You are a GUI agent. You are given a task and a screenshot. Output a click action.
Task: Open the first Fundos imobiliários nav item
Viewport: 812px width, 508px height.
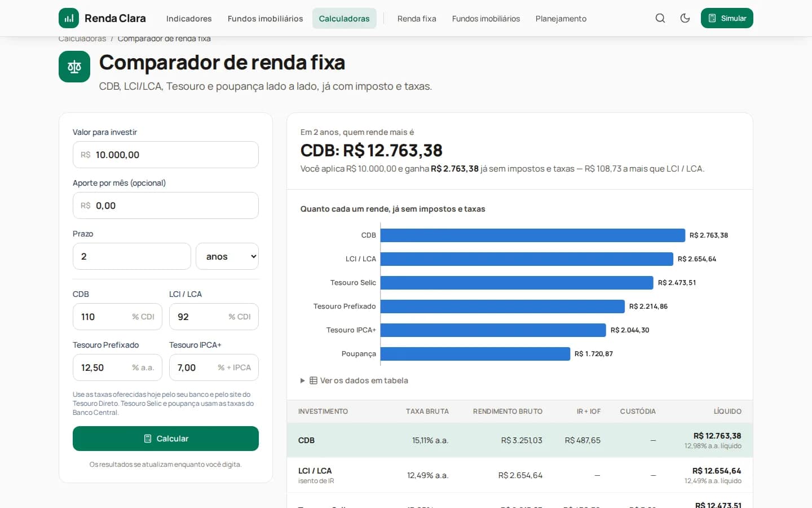click(265, 19)
